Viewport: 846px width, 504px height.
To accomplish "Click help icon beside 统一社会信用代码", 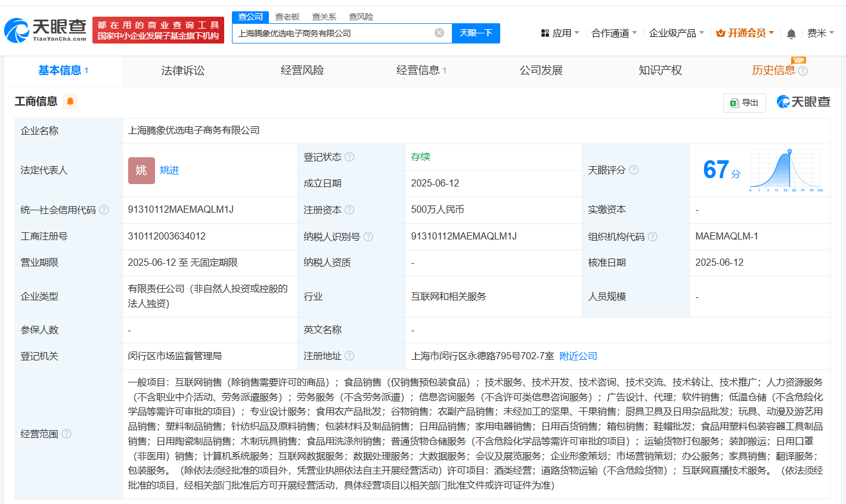I will tap(104, 210).
